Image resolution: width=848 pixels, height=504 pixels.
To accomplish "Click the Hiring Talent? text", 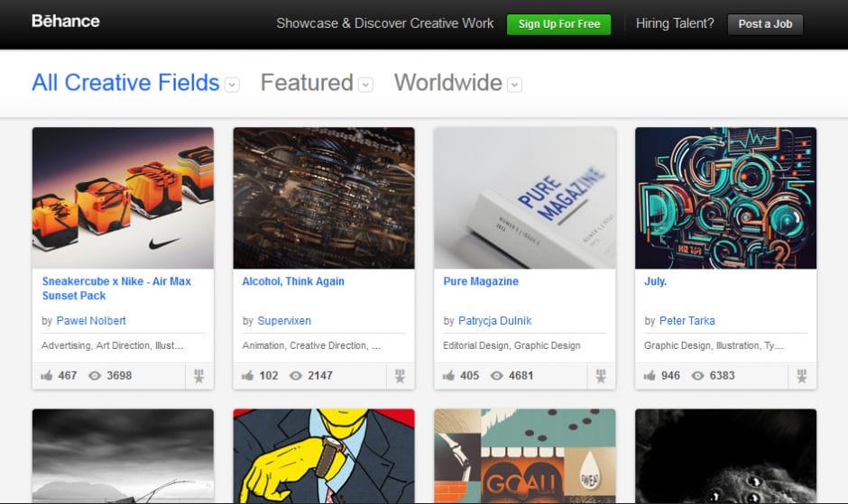I will tap(675, 23).
